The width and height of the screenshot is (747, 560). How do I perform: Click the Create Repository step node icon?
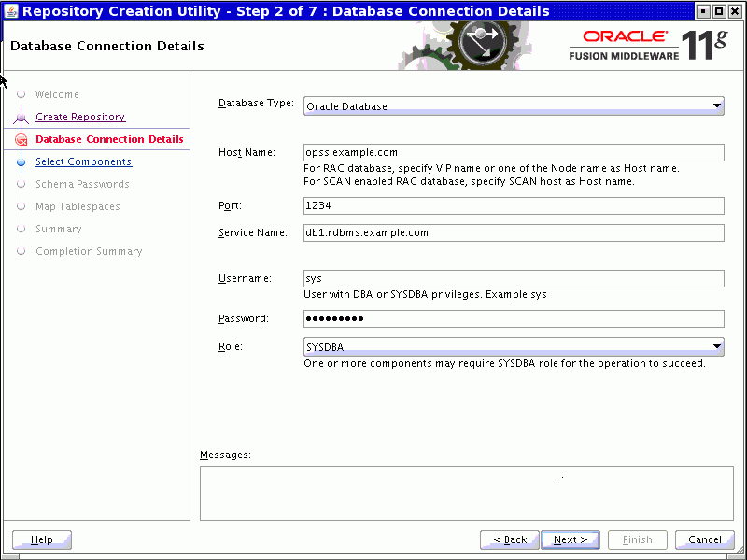coord(21,118)
